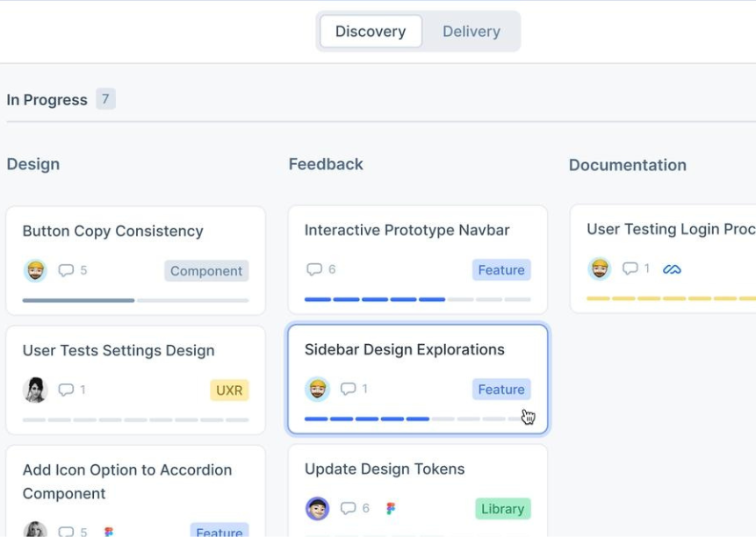The height and width of the screenshot is (537, 756).
Task: Click the Component tag on Button Copy card
Action: (206, 271)
